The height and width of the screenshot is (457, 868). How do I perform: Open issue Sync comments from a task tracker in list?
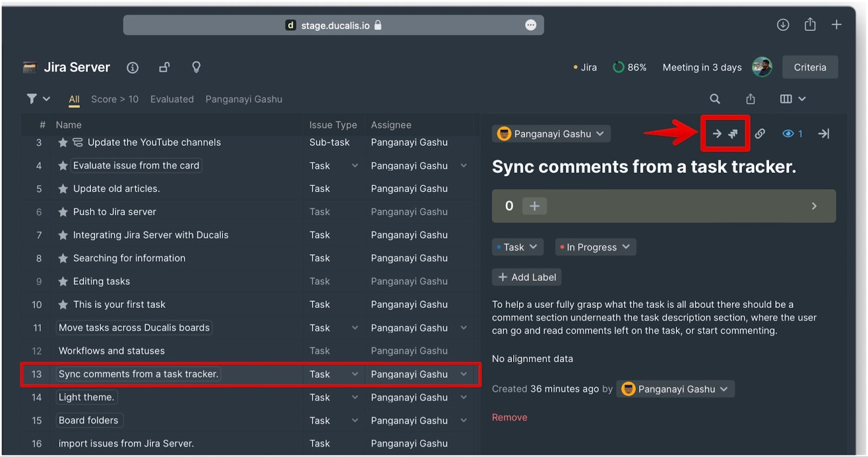138,374
